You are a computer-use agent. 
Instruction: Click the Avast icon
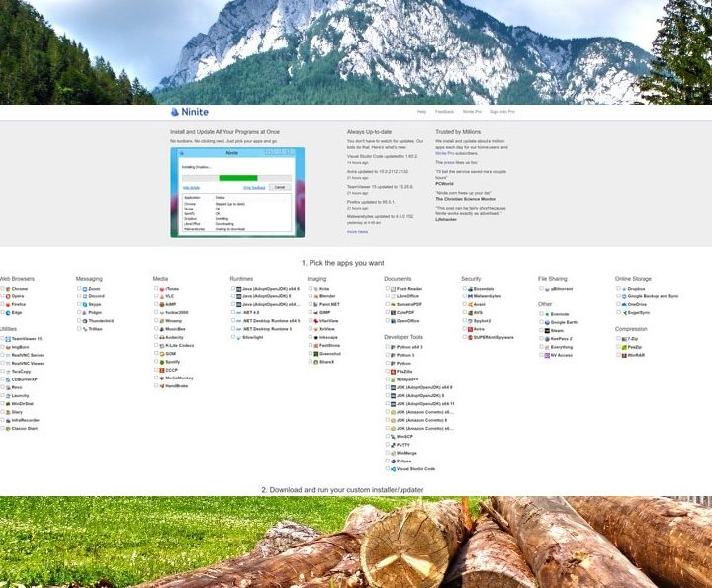(x=470, y=305)
